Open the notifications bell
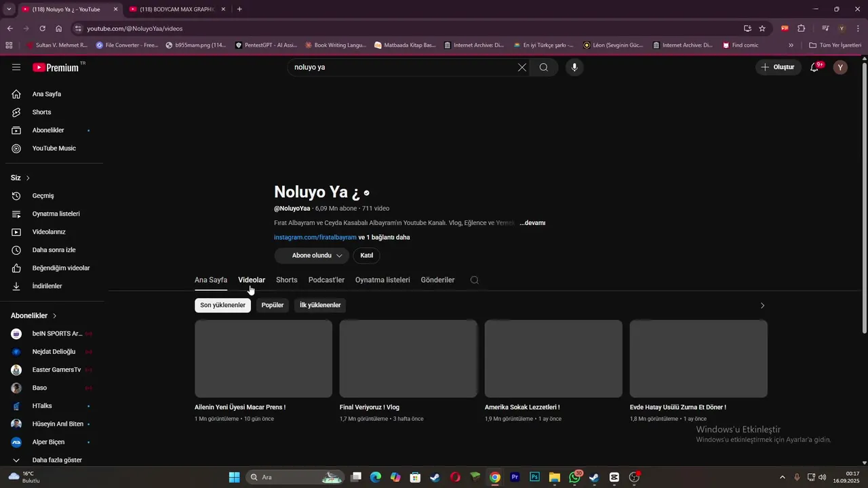This screenshot has width=868, height=488. (x=815, y=67)
